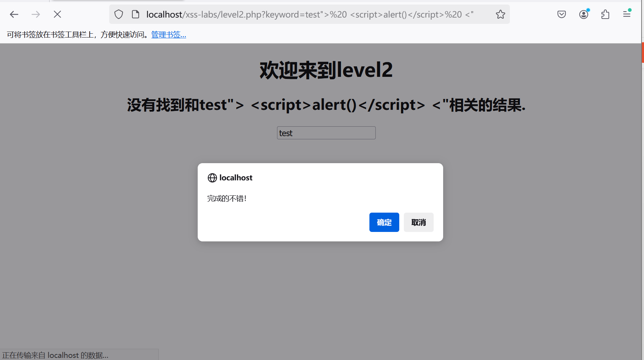This screenshot has height=360, width=644.
Task: Click the globe icon in dialog
Action: click(212, 178)
